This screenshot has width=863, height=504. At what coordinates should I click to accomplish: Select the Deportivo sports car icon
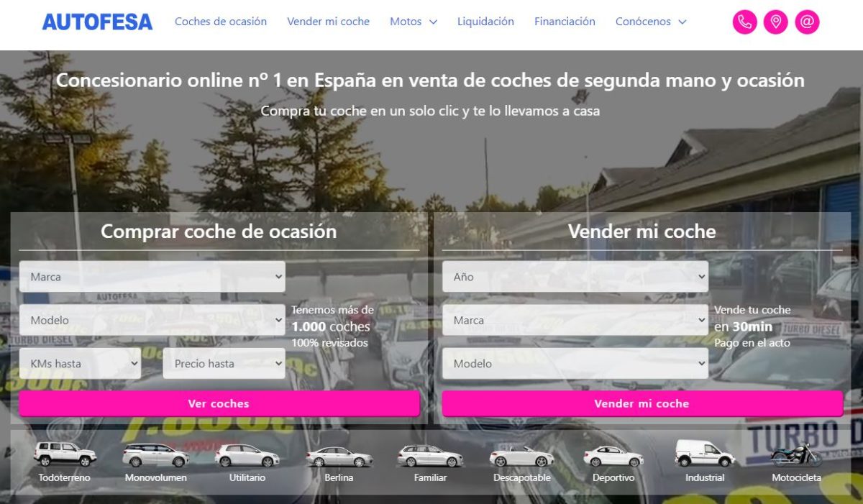coord(613,457)
